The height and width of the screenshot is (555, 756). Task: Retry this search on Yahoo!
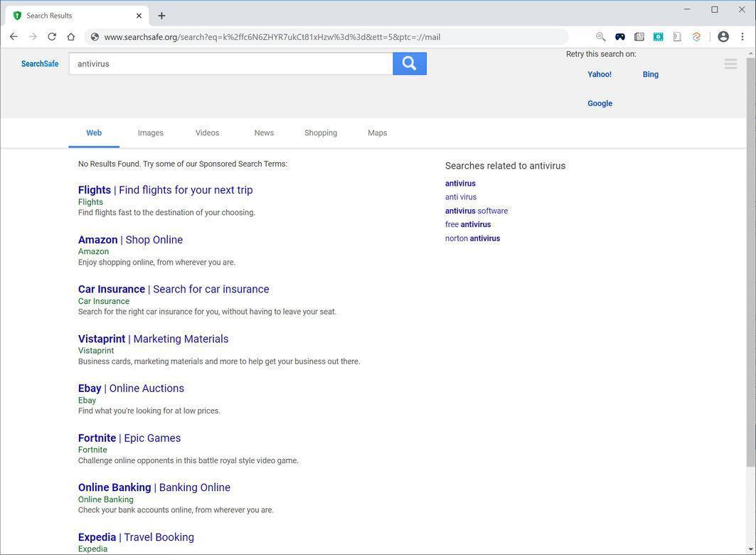[600, 74]
